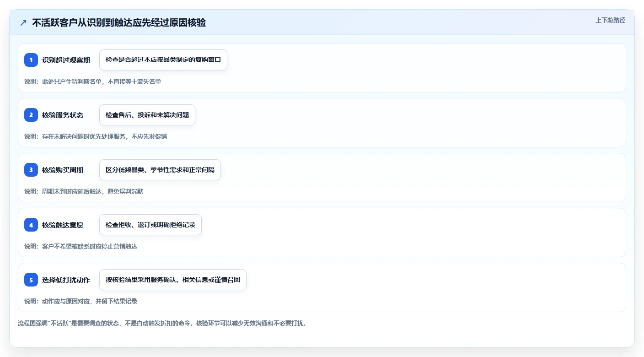Image resolution: width=644 pixels, height=357 pixels.
Task: Click step number badge 4
Action: (31, 225)
